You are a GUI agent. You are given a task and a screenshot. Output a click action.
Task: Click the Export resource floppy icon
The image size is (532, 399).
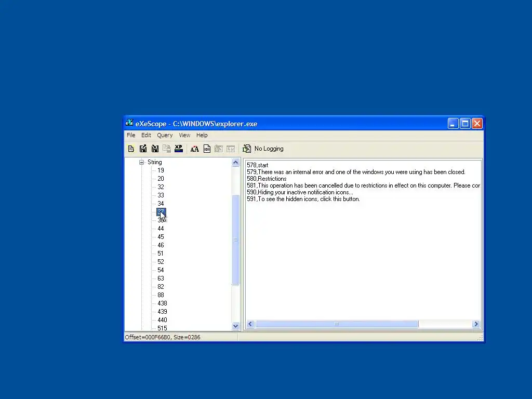(143, 149)
